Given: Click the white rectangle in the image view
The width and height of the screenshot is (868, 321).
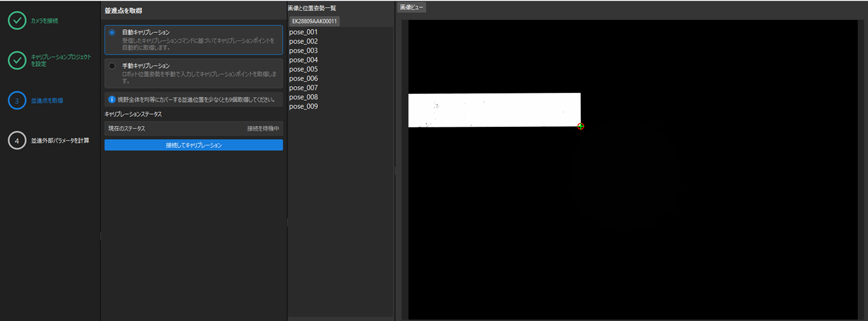Looking at the screenshot, I should 494,110.
